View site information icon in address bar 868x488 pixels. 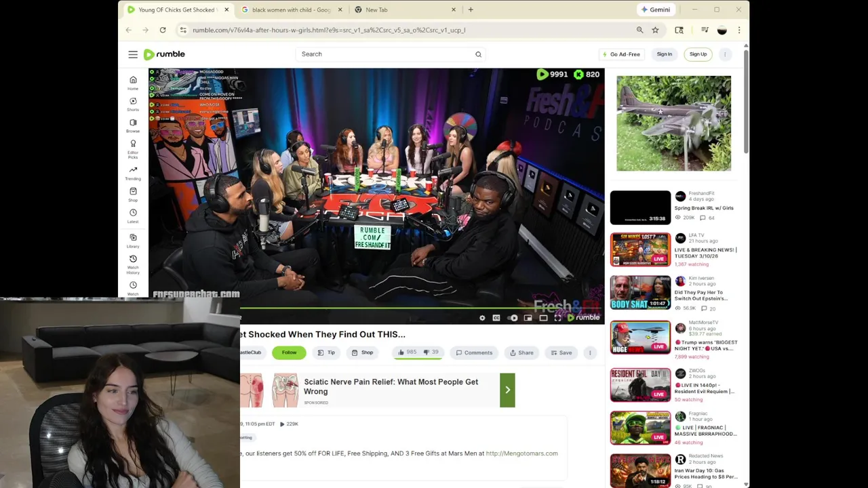tap(183, 30)
